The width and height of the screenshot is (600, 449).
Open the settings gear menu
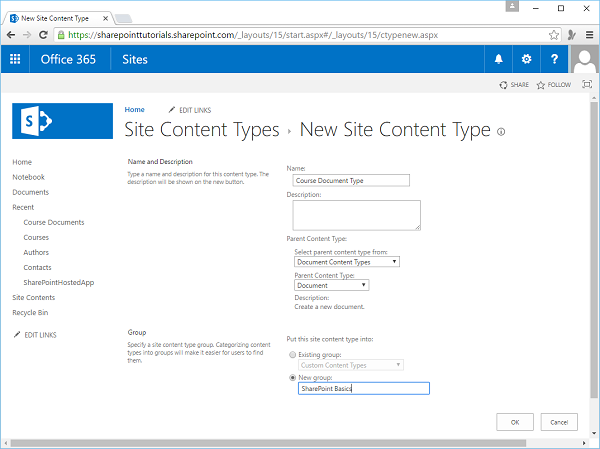(x=527, y=60)
